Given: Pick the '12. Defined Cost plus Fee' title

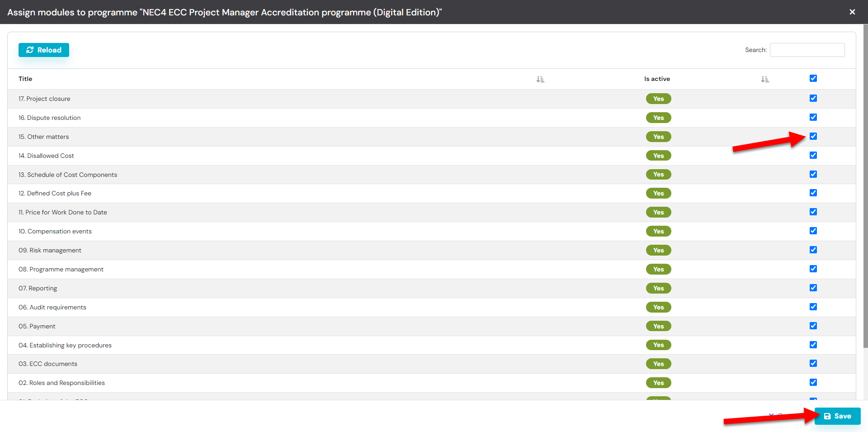Looking at the screenshot, I should tap(55, 193).
